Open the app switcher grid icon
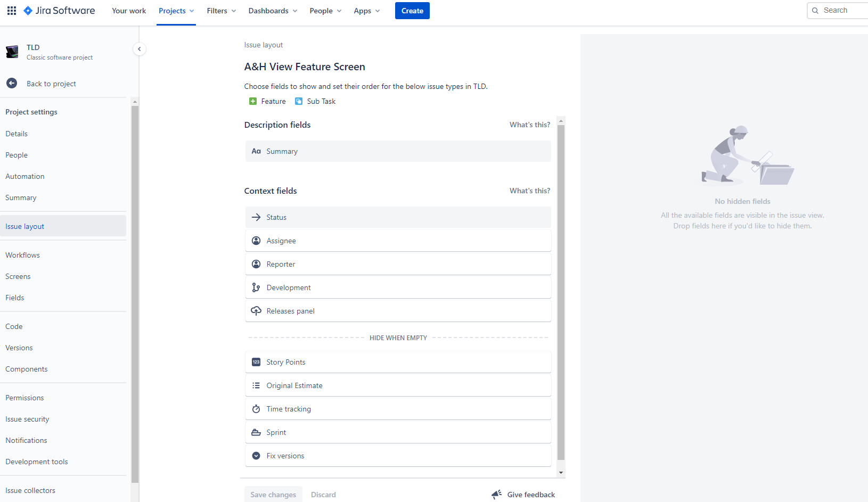This screenshot has height=502, width=868. point(12,11)
